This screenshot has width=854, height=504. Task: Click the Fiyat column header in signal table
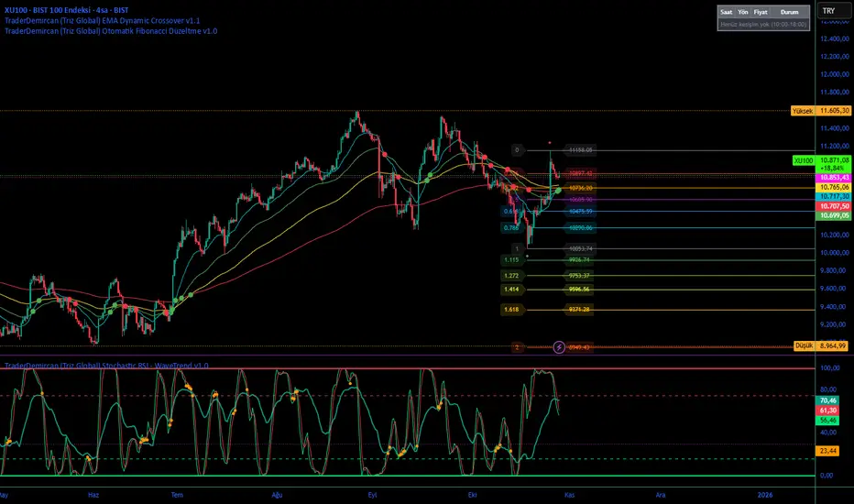coord(760,13)
